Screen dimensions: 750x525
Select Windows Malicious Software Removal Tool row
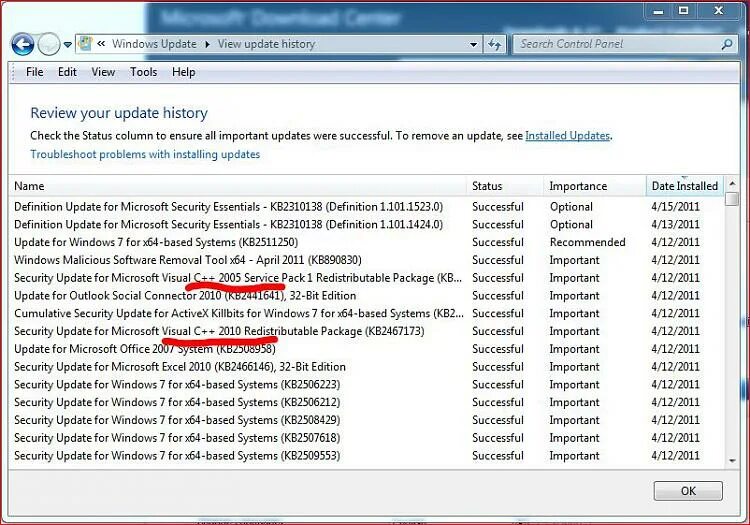tap(366, 260)
